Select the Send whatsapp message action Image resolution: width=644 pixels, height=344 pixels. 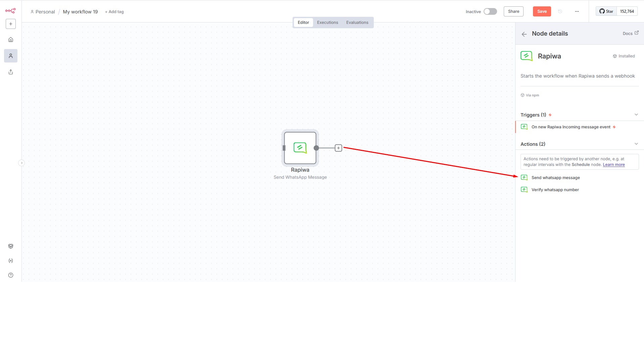click(x=555, y=178)
